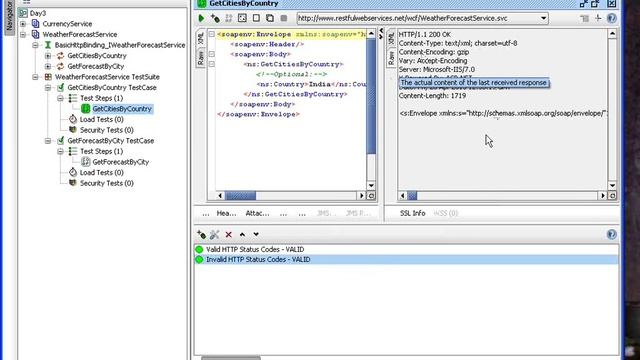Click WeatherForecastService TestSuite icon
640x360 pixels.
pos(48,77)
